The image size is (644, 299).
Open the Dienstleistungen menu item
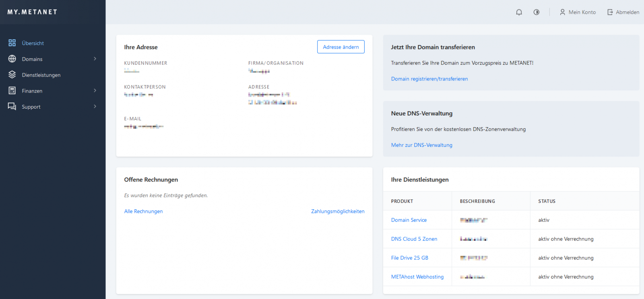[x=41, y=75]
